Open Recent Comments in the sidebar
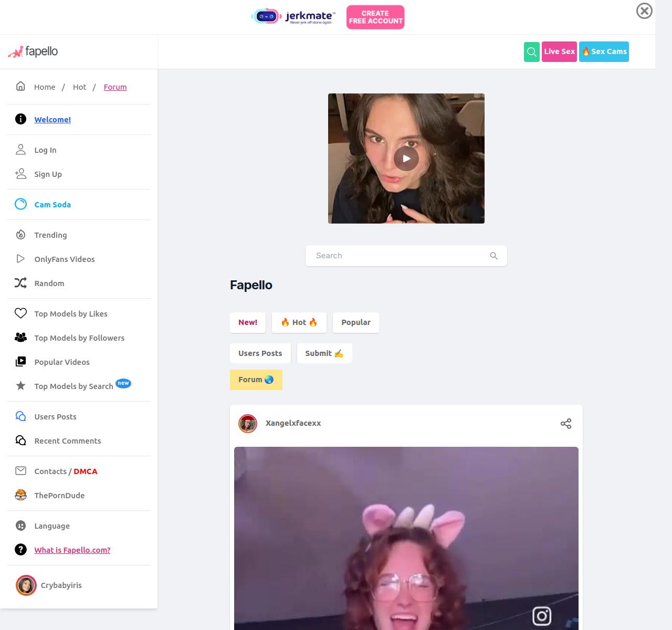The width and height of the screenshot is (672, 630). click(67, 441)
